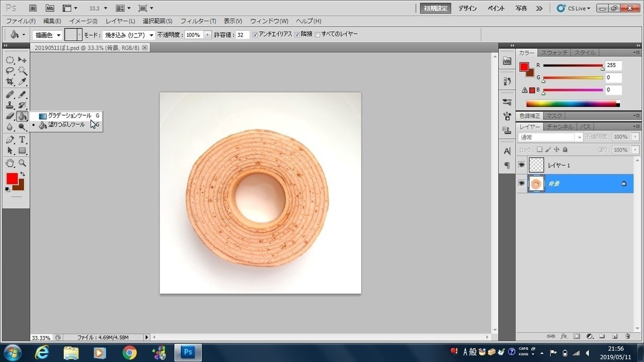Open the ファイル(F) menu
Viewport: 644px width, 362px height.
click(x=20, y=21)
